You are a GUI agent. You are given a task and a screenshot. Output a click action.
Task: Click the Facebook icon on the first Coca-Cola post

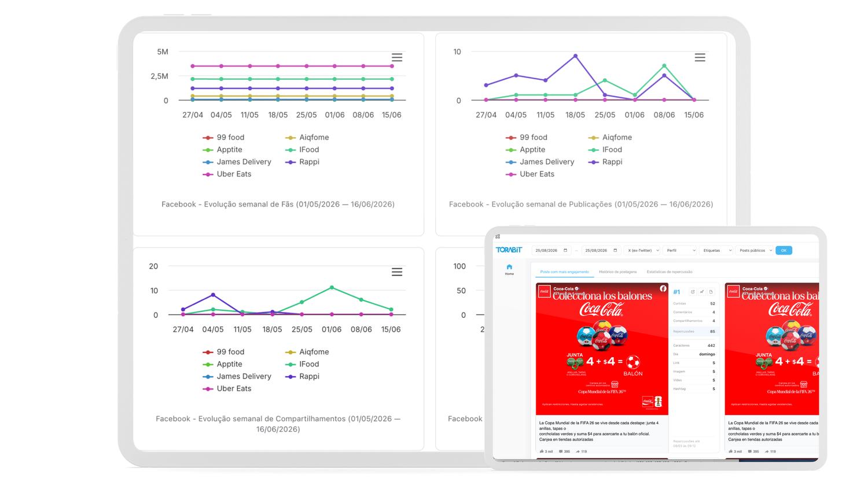(663, 288)
